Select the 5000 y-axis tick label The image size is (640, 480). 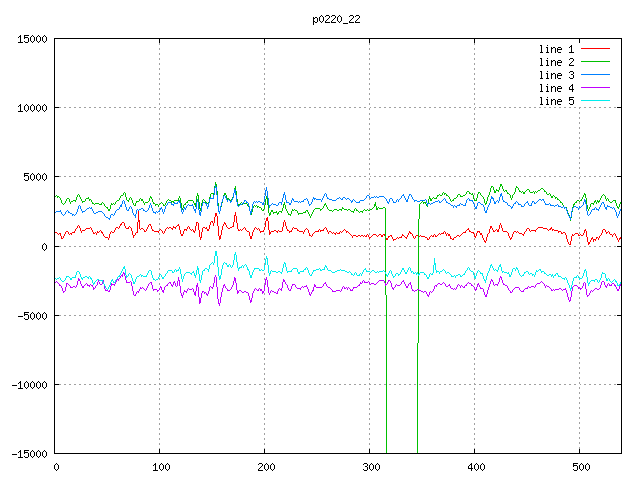point(35,177)
